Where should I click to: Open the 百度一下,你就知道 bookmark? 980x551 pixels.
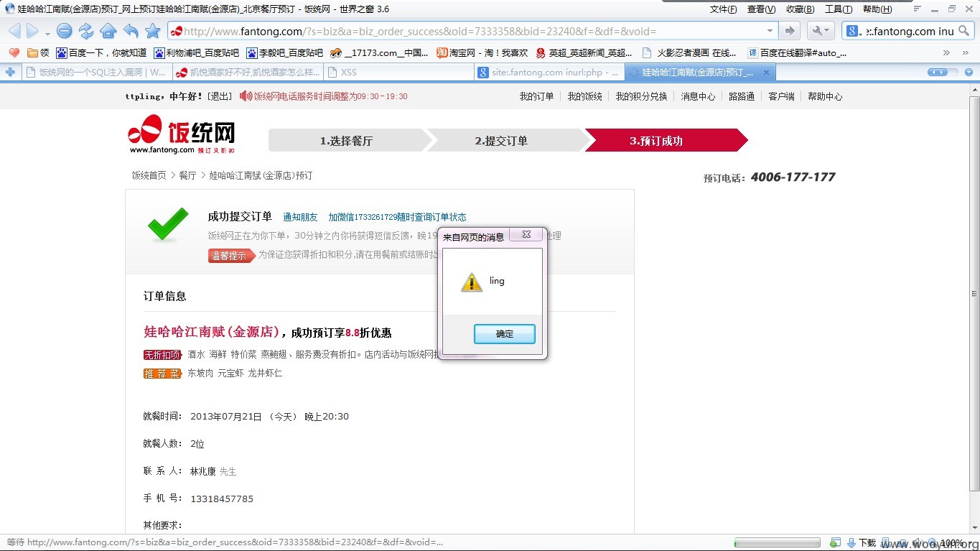click(101, 52)
